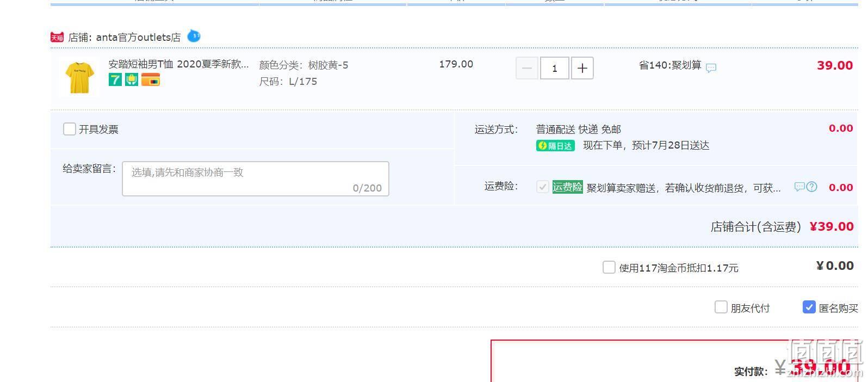The height and width of the screenshot is (382, 868).
Task: Click the item subtotal 39.00
Action: 835,65
